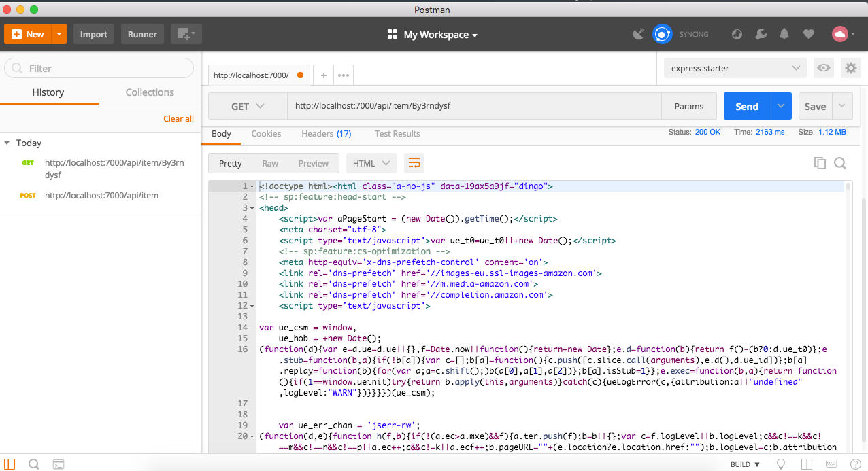Open the Postman console icon
This screenshot has height=471, width=868.
click(59, 464)
